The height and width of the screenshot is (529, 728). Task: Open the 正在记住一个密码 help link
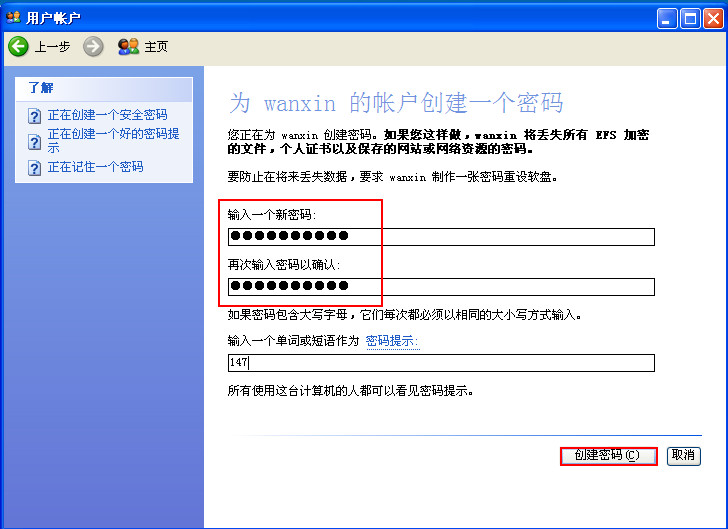click(95, 167)
